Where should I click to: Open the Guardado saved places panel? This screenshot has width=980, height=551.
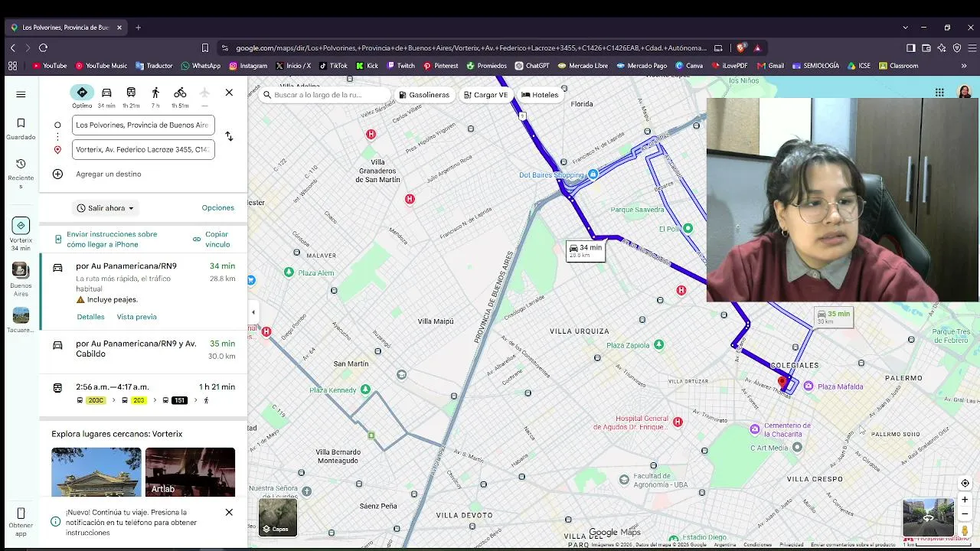point(21,128)
